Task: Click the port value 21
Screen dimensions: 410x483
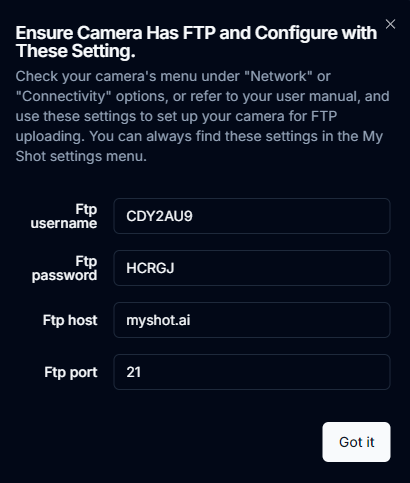Action: click(134, 372)
